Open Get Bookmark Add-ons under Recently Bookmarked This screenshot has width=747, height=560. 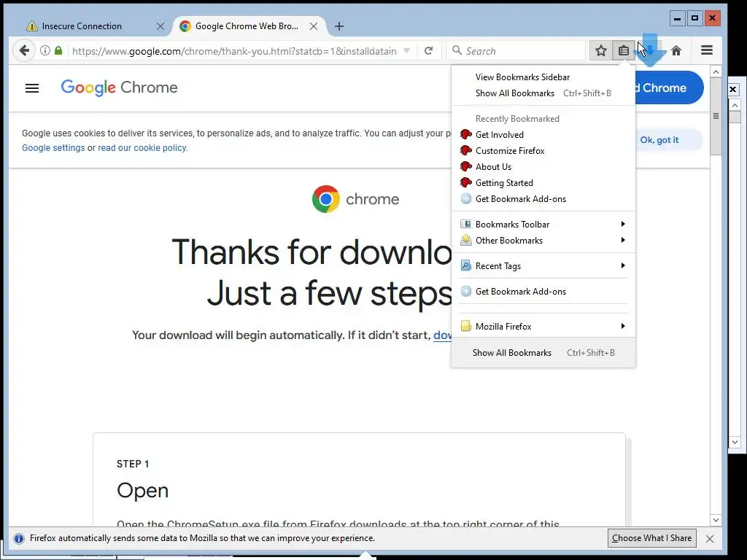pyautogui.click(x=543, y=199)
